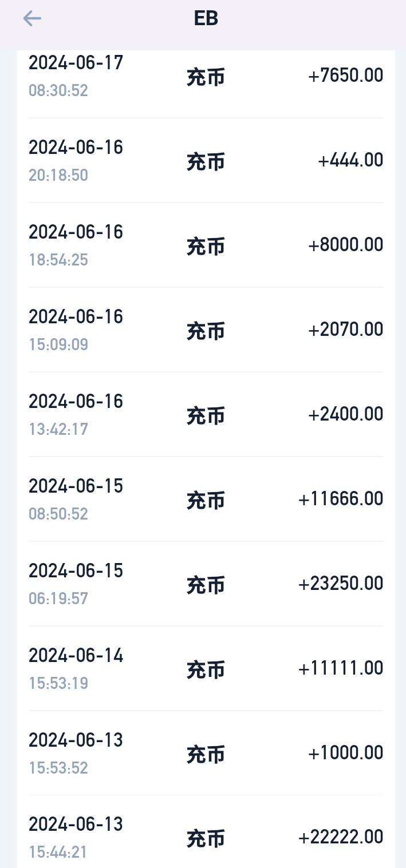Tap the 15:44:21 timestamp on the bottom record
406x868 pixels.
point(58,852)
